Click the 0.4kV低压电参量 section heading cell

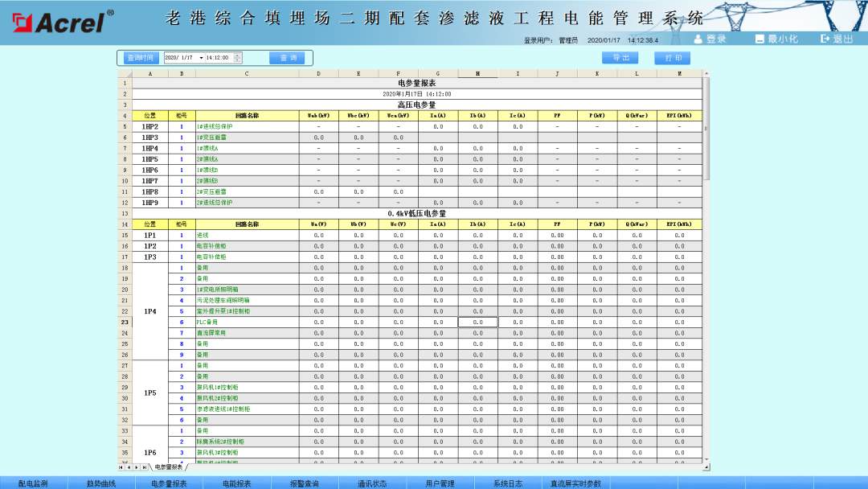[x=417, y=214]
